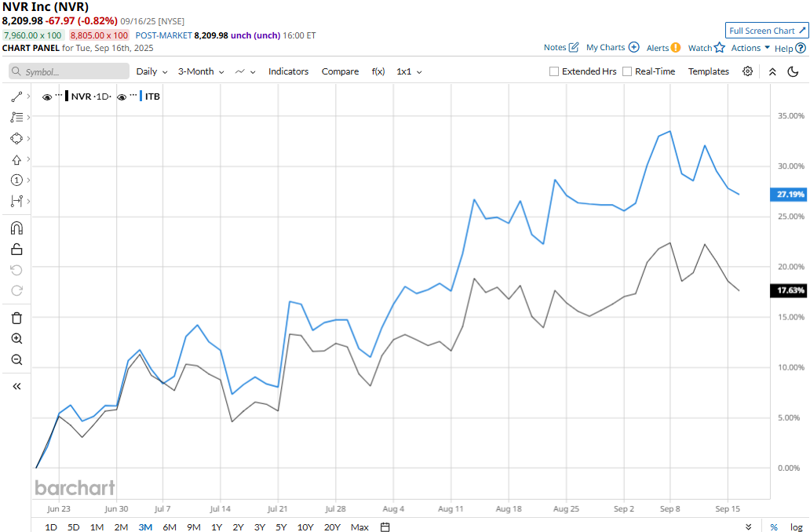Open ITB series options ellipsis
Image resolution: width=810 pixels, height=532 pixels.
133,96
